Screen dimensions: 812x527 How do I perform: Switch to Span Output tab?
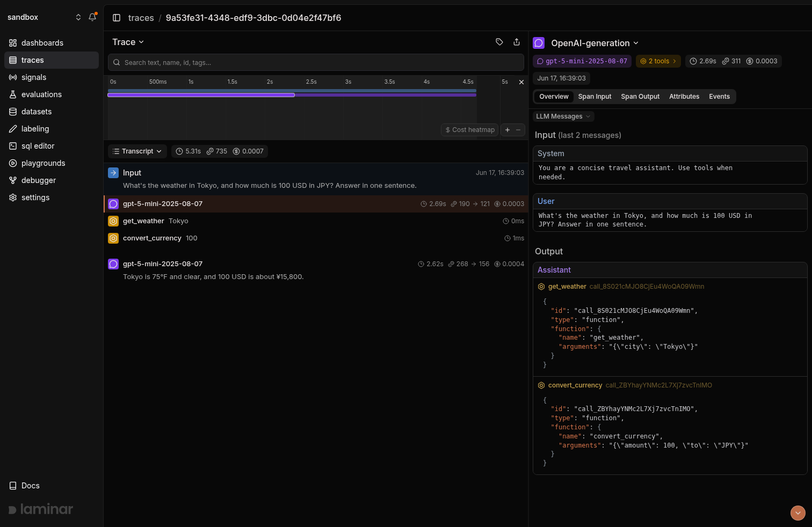click(640, 97)
